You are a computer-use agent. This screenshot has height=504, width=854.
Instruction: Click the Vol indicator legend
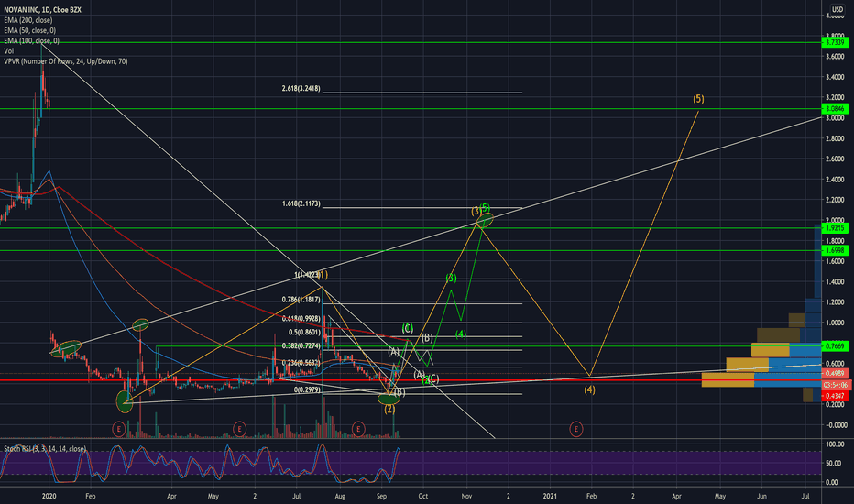click(x=9, y=51)
